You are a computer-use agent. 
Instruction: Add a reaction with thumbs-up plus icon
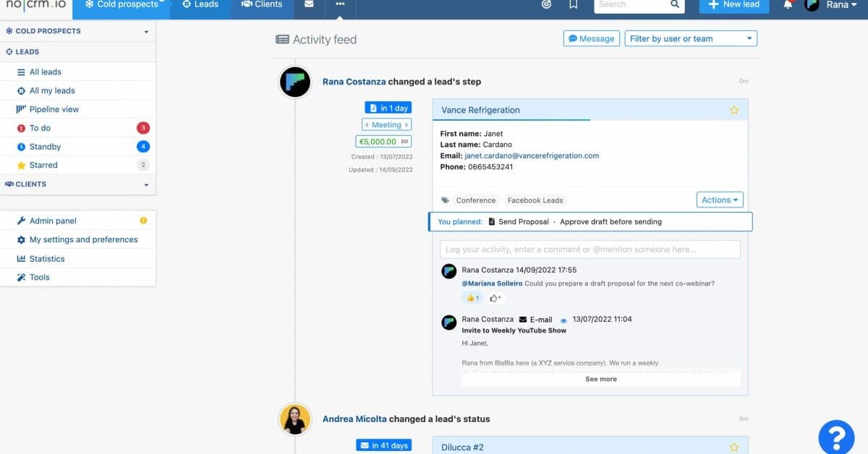pos(495,298)
